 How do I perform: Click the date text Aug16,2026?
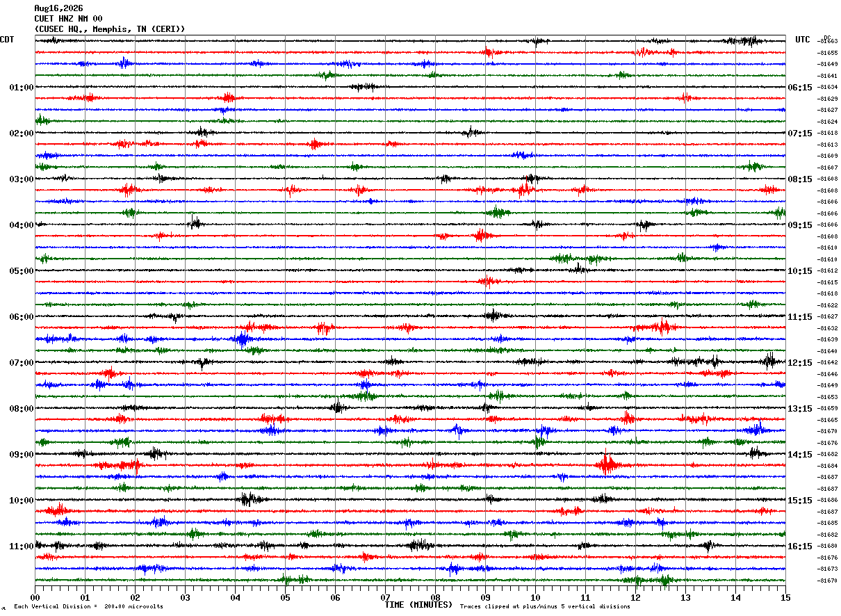point(58,8)
